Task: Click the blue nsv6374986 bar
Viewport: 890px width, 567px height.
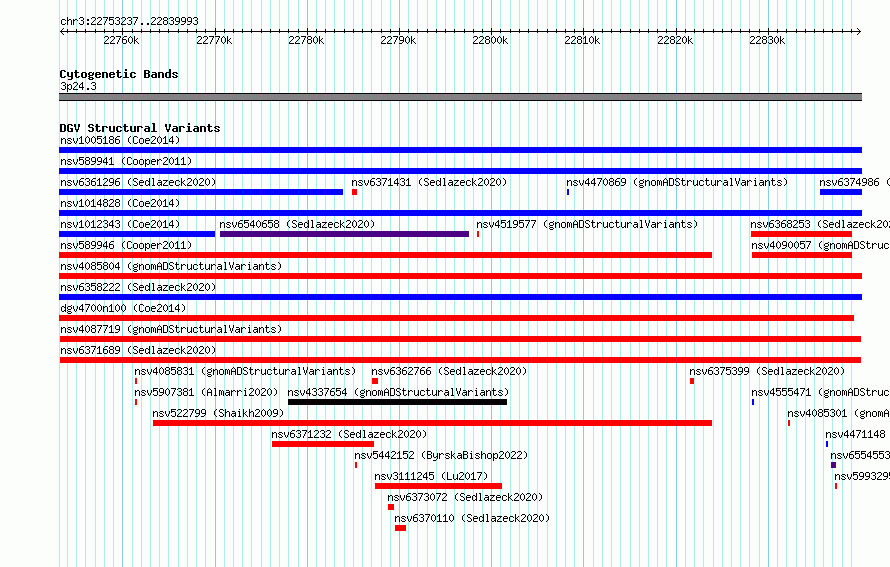Action: tap(841, 192)
